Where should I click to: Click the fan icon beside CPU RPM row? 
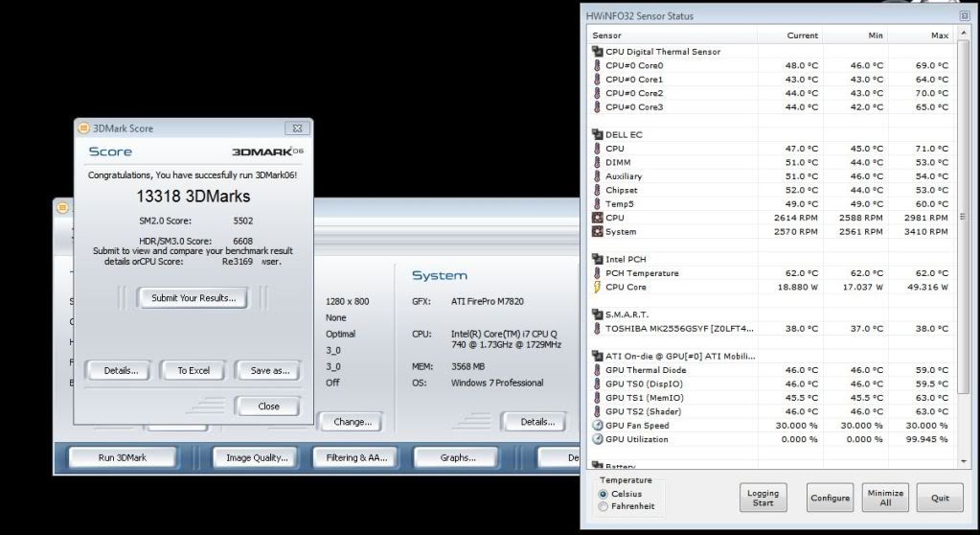tap(597, 217)
